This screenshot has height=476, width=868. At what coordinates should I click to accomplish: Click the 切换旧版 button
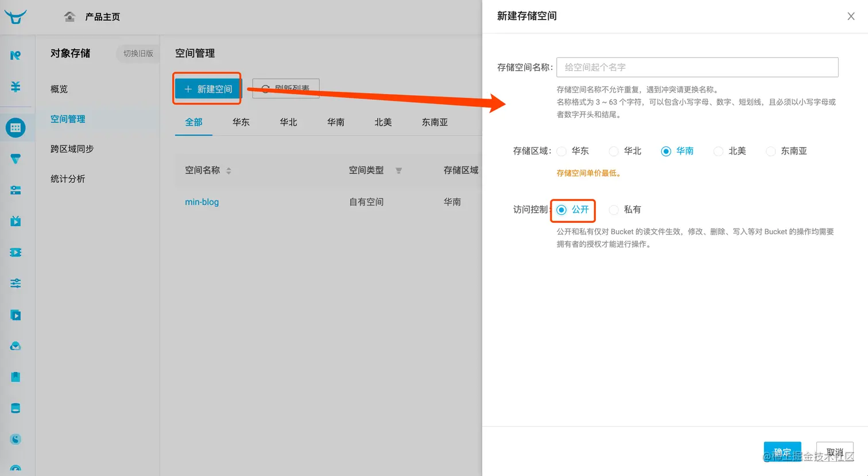pos(138,53)
